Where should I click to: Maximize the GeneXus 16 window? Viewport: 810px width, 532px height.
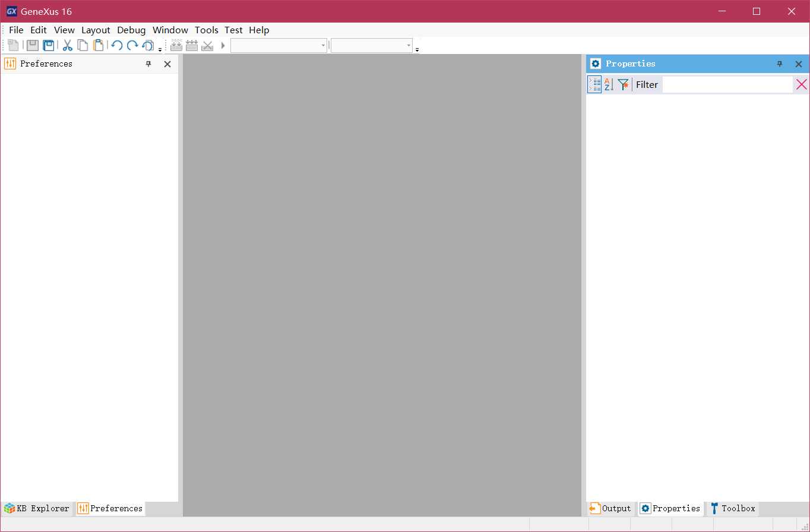[x=757, y=11]
